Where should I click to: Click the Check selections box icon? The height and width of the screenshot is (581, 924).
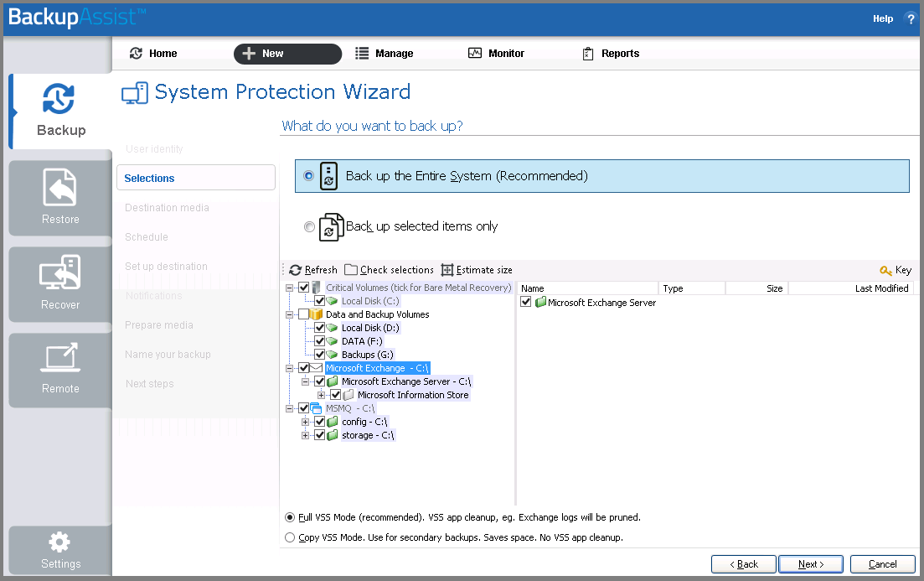[351, 270]
